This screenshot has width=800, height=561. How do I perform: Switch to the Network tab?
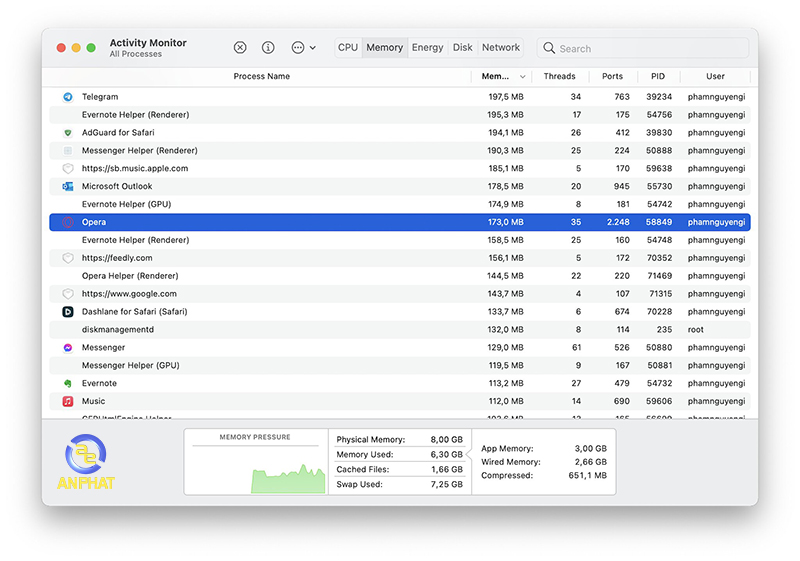501,47
